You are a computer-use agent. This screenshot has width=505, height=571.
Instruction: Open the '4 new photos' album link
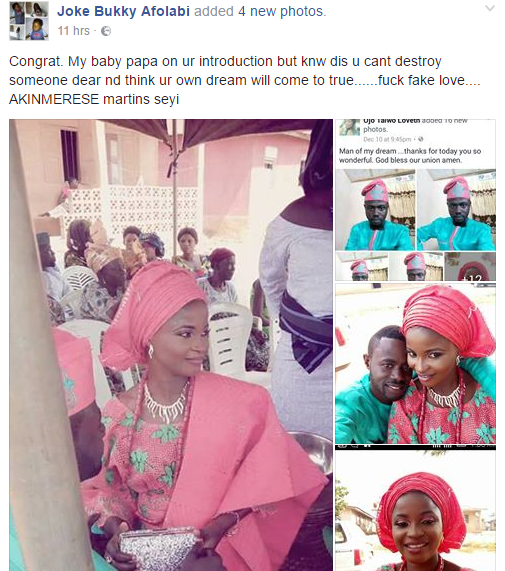281,11
